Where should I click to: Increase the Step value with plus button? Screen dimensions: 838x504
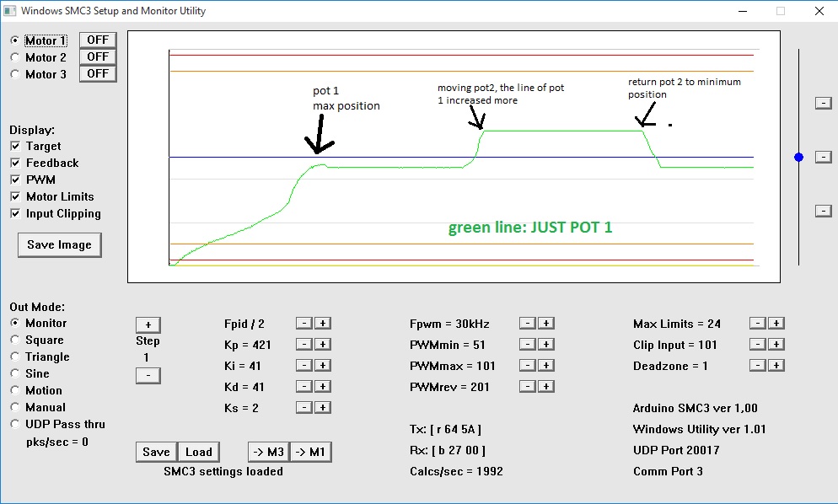coord(148,325)
